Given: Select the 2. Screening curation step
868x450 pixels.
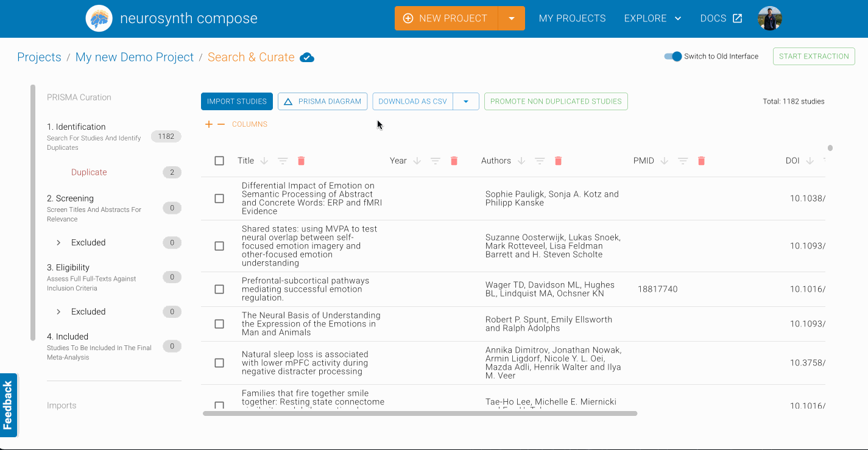Looking at the screenshot, I should pyautogui.click(x=114, y=208).
